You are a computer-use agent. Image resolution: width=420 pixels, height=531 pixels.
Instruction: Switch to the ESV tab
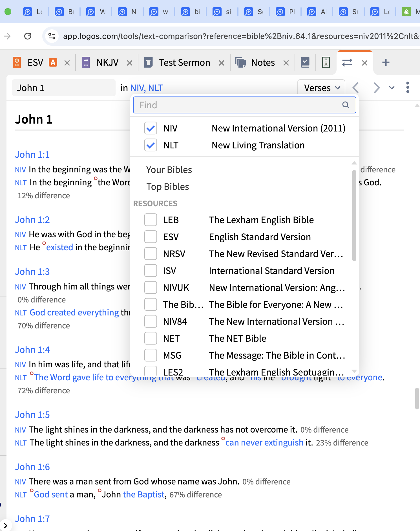tap(35, 62)
